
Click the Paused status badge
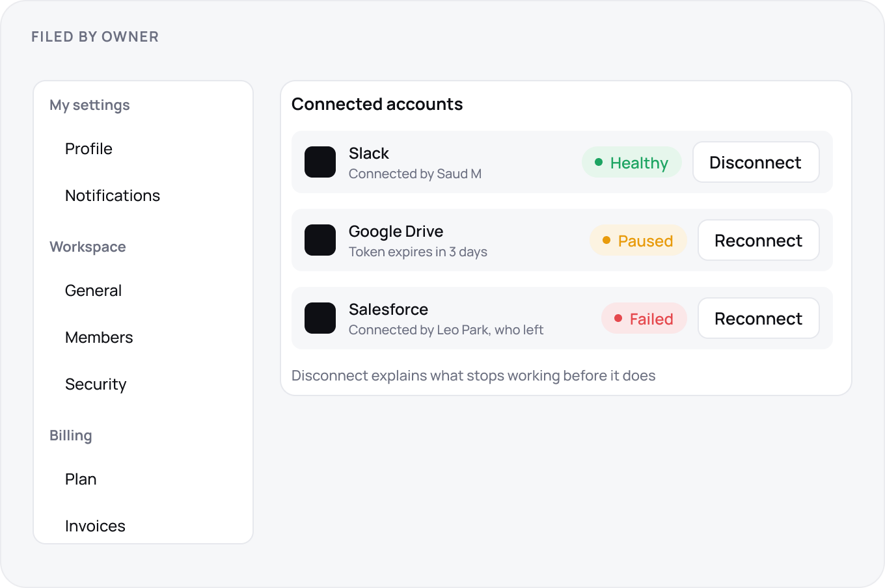click(638, 241)
